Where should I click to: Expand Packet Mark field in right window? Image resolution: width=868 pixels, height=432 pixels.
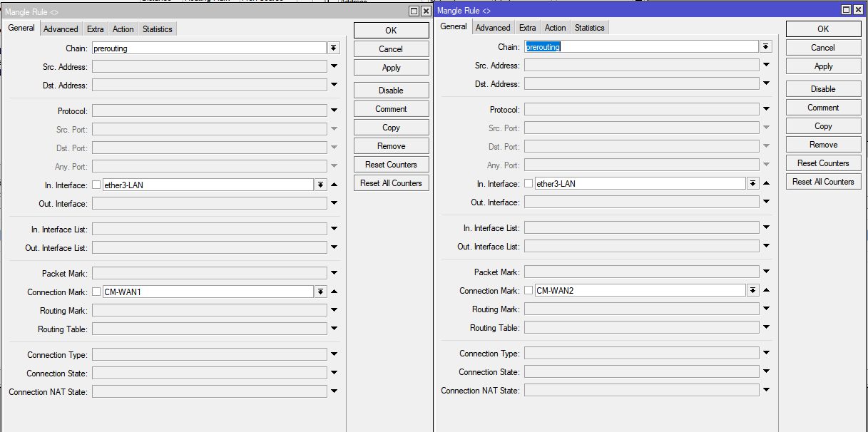pyautogui.click(x=766, y=272)
